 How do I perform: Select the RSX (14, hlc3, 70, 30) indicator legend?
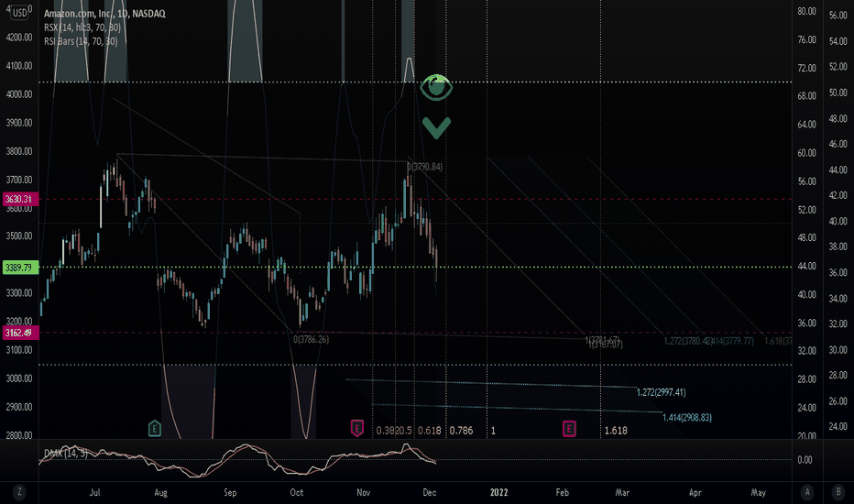pyautogui.click(x=82, y=27)
